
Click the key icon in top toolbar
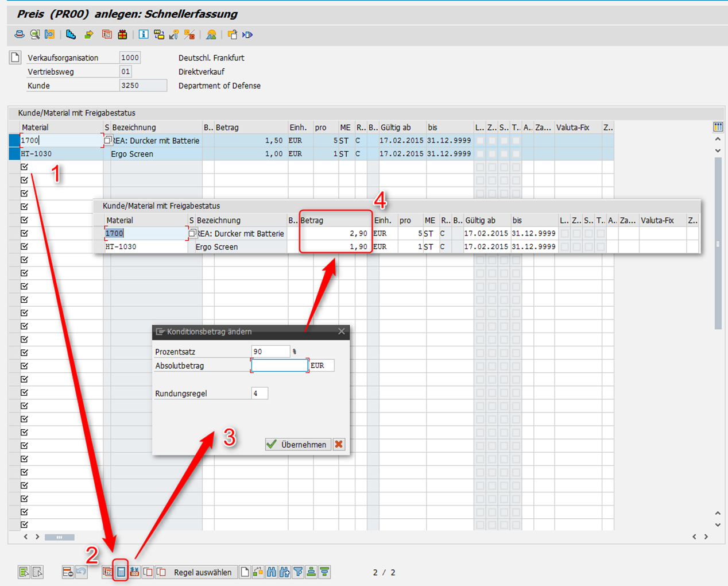click(174, 34)
